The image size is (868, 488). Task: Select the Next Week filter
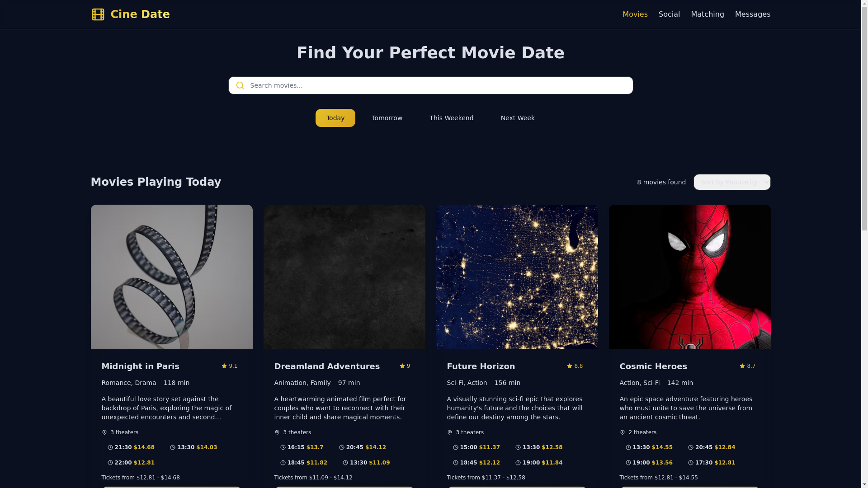click(x=518, y=118)
